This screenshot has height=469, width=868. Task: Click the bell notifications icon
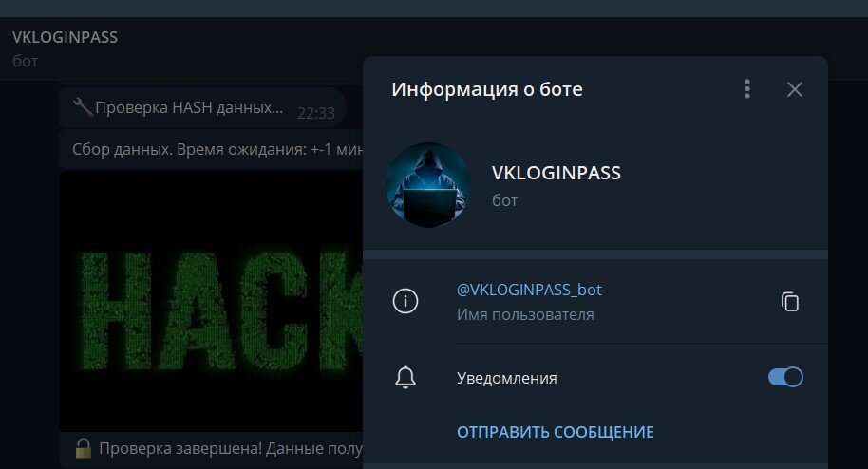pos(406,378)
